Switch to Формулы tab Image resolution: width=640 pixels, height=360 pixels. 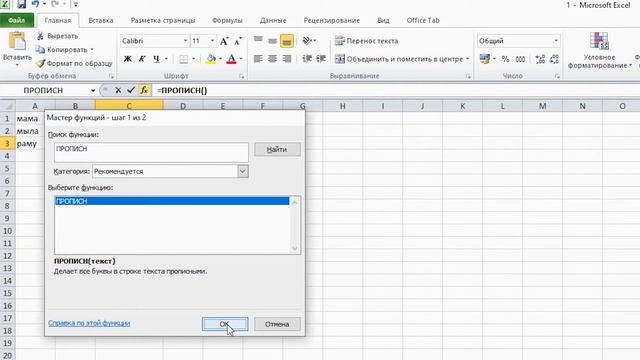[x=227, y=20]
